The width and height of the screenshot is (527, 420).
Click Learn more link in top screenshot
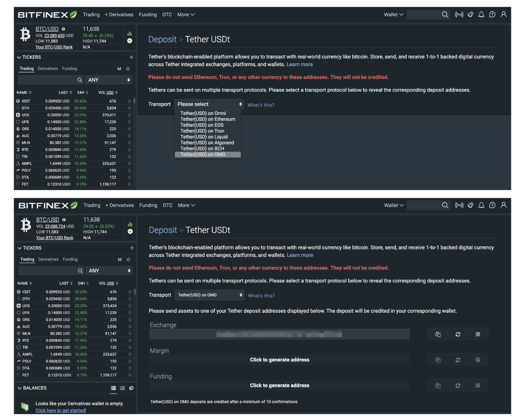pyautogui.click(x=300, y=65)
